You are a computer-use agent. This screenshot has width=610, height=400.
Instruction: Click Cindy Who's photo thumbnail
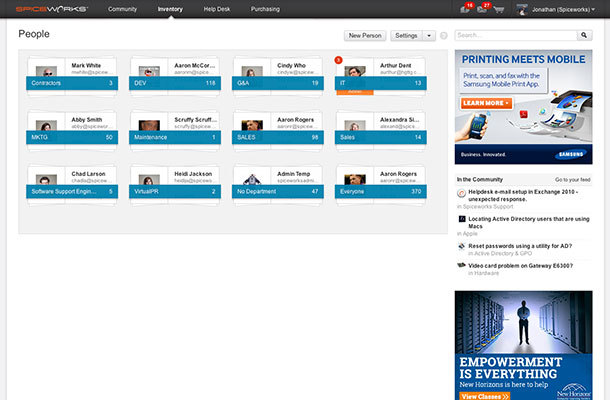pos(252,71)
